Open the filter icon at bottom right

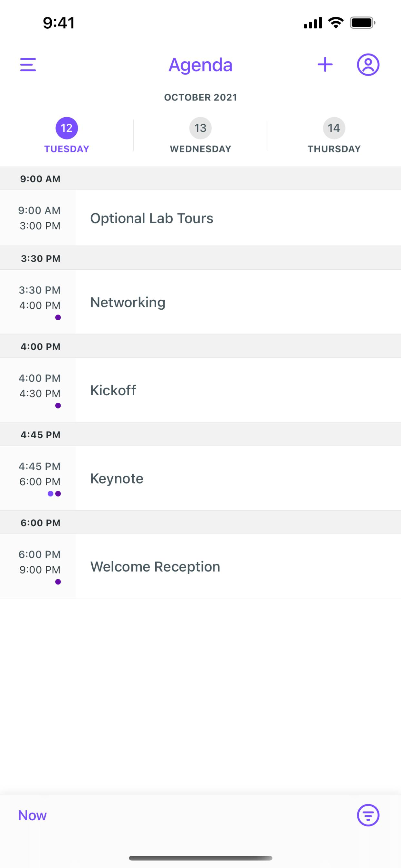[x=368, y=815]
